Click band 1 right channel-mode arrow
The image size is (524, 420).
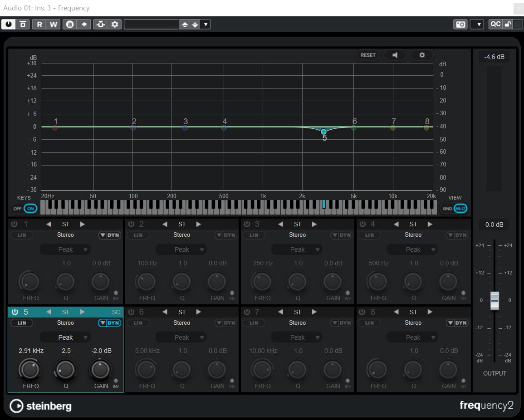coord(82,224)
